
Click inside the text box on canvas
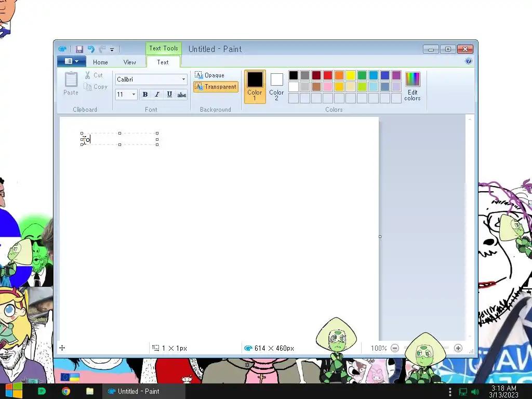(119, 139)
